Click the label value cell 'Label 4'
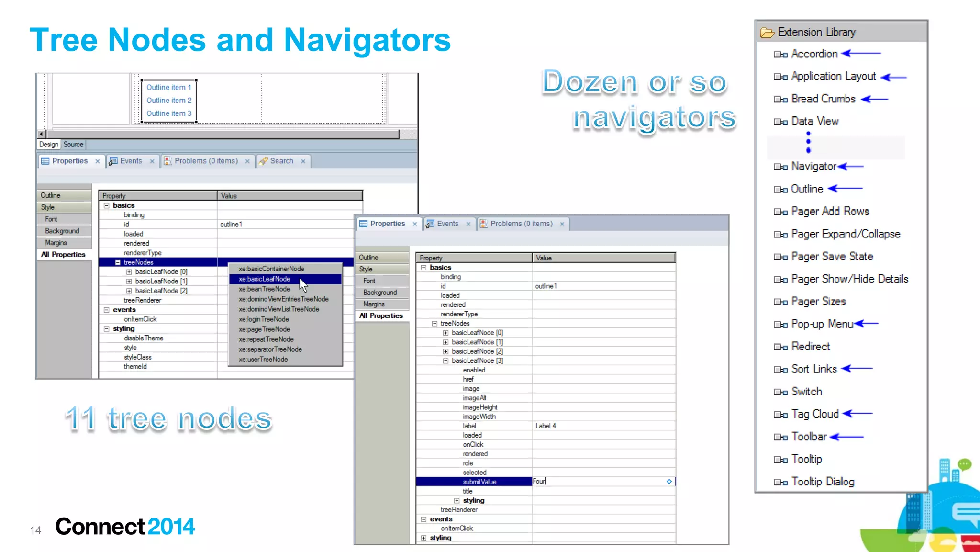The width and height of the screenshot is (980, 552). 603,426
